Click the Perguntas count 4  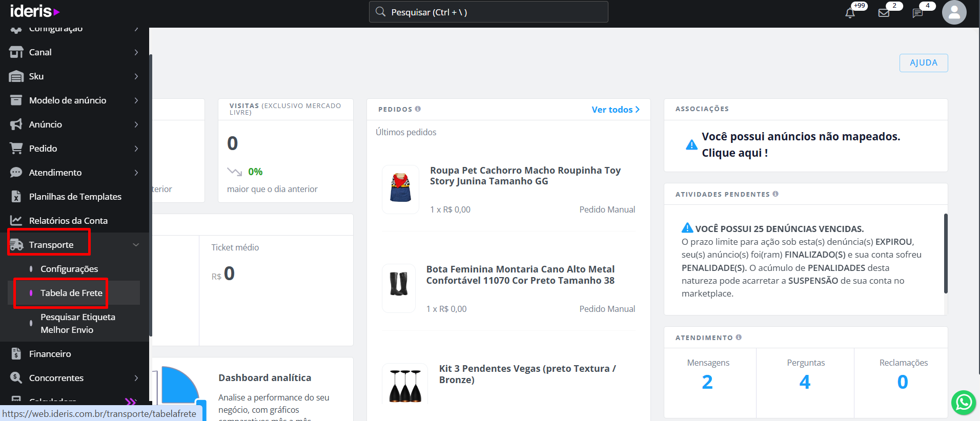805,382
